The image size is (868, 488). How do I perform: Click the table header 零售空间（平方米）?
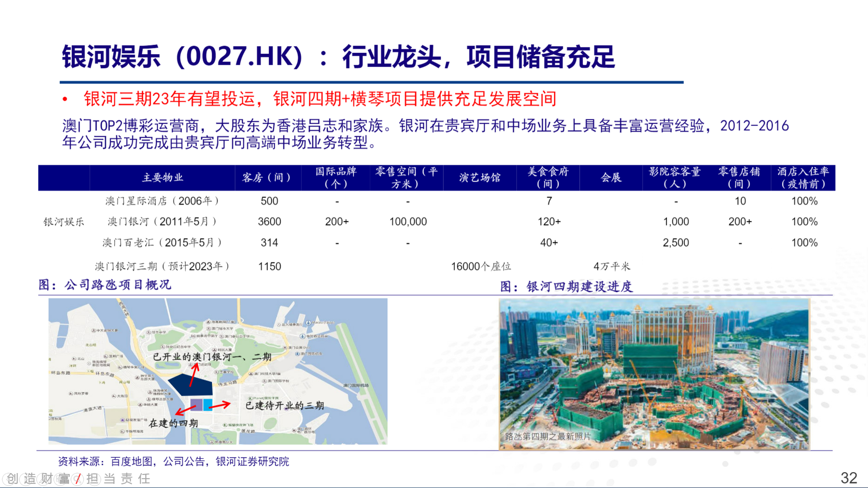(406, 178)
